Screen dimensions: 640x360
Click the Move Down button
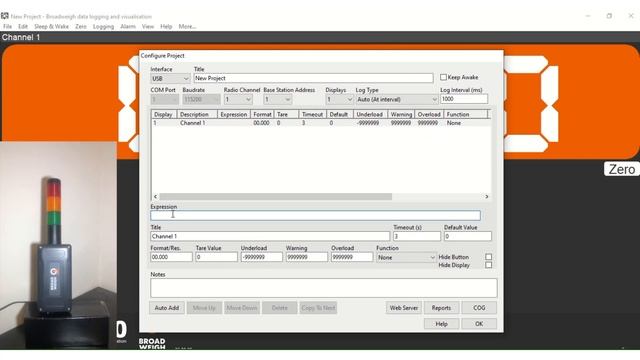242,308
